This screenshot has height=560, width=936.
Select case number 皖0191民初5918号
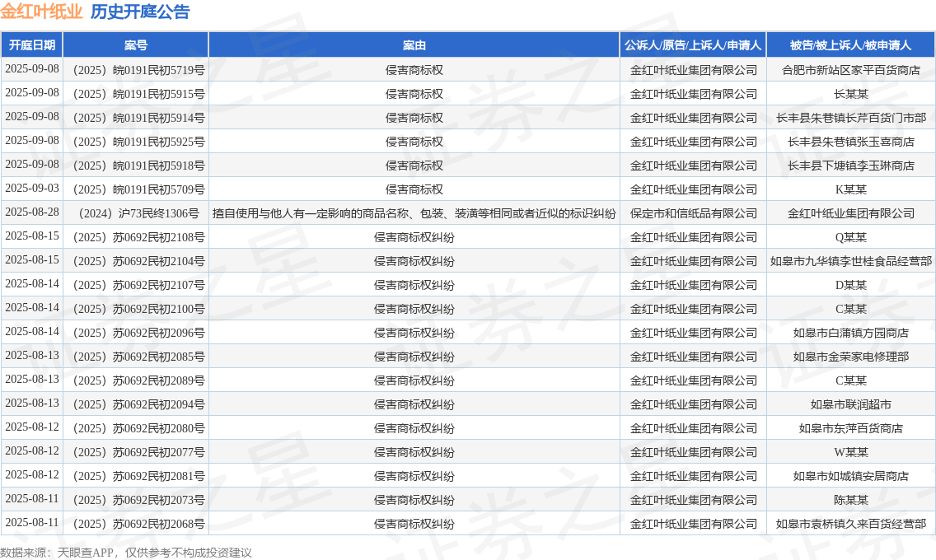(138, 166)
